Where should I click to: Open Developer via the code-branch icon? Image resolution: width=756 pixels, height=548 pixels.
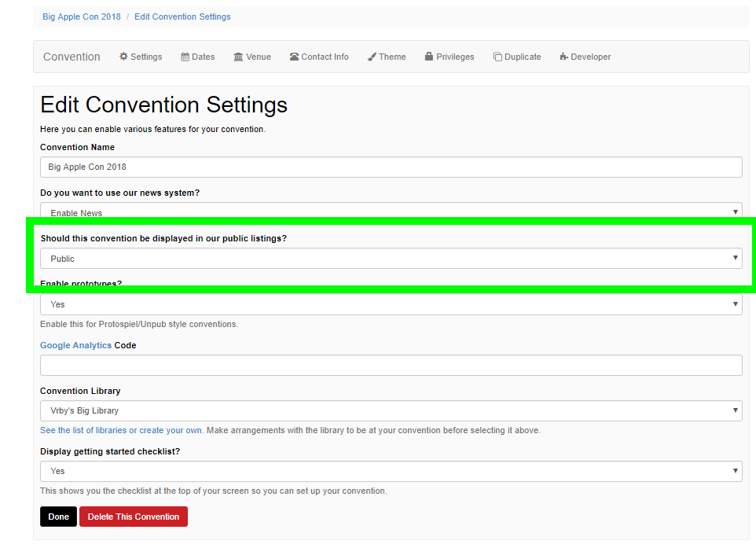(x=563, y=56)
